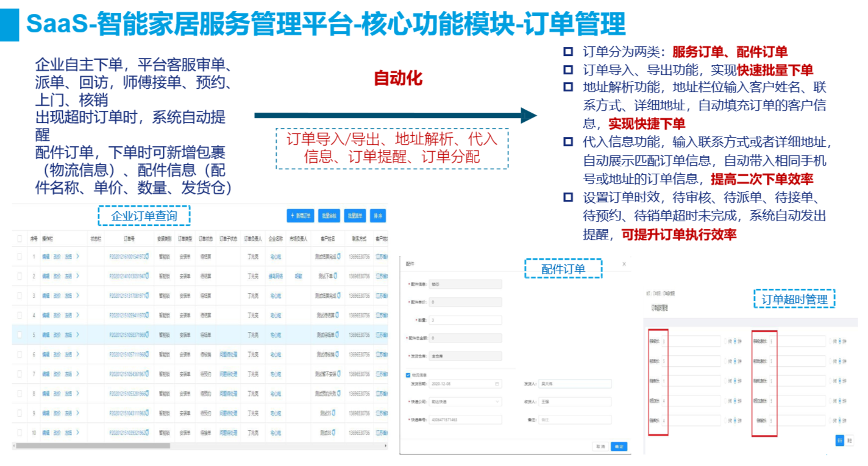Open the 快递公司 dropdown in the 配件 dialog
Image resolution: width=868 pixels, height=466 pixels.
click(465, 402)
